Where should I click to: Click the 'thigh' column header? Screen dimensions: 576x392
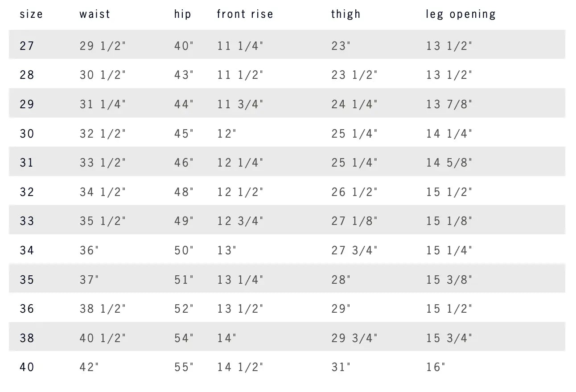click(x=346, y=14)
